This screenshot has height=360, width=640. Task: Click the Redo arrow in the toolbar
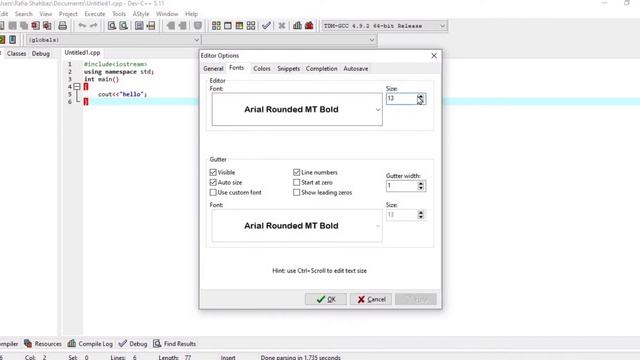tap(93, 26)
